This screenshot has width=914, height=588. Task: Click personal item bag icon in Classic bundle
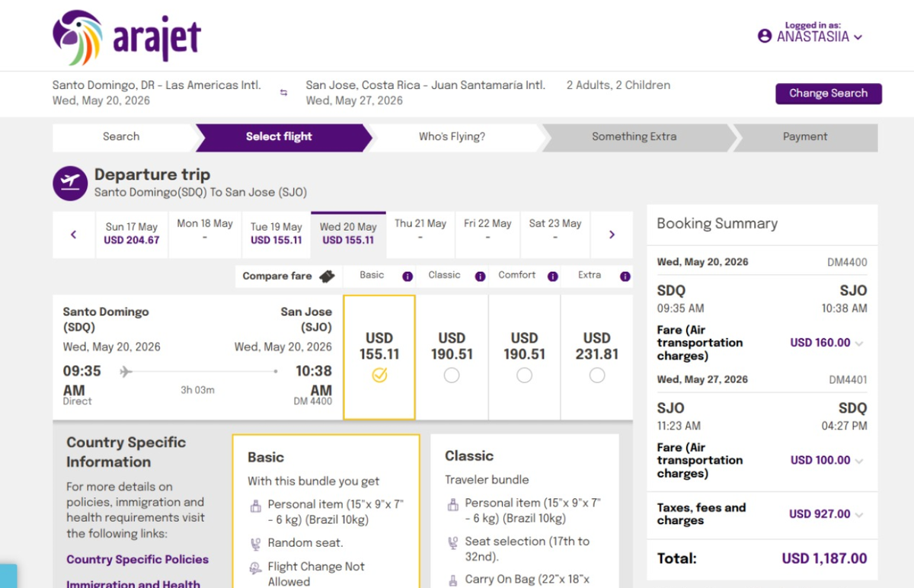pyautogui.click(x=452, y=505)
